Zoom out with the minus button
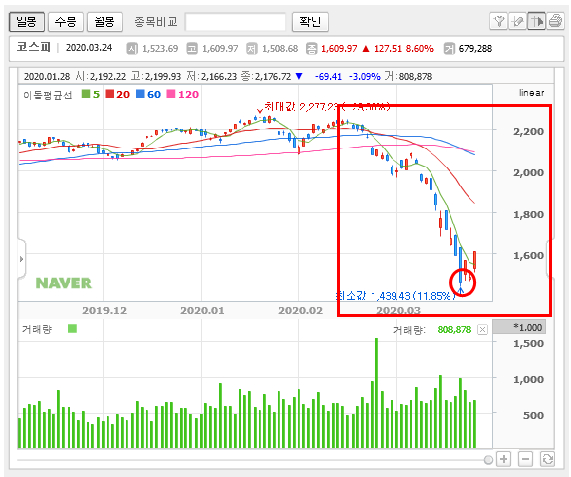 [x=525, y=459]
